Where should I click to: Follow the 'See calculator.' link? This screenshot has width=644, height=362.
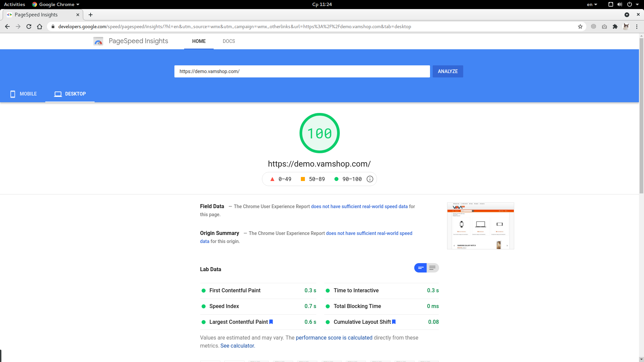point(238,346)
